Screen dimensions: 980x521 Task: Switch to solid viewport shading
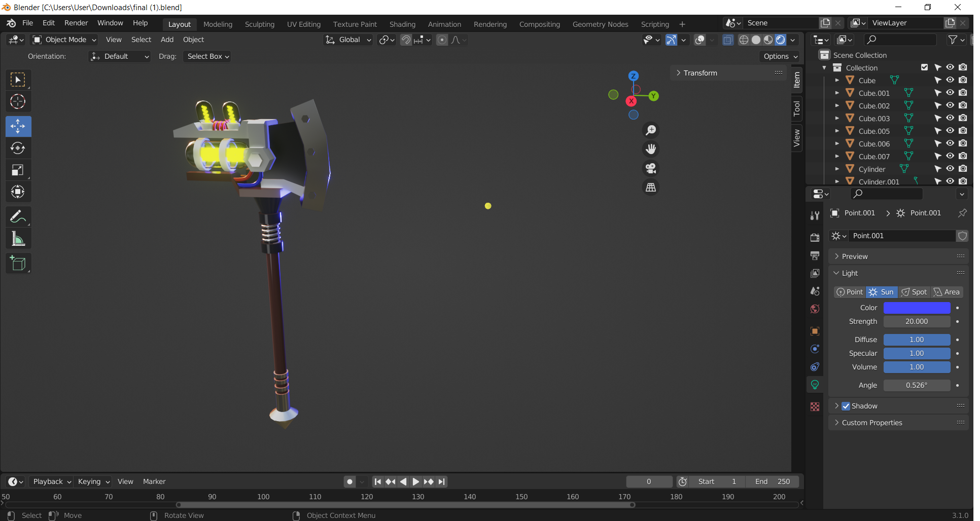click(756, 40)
